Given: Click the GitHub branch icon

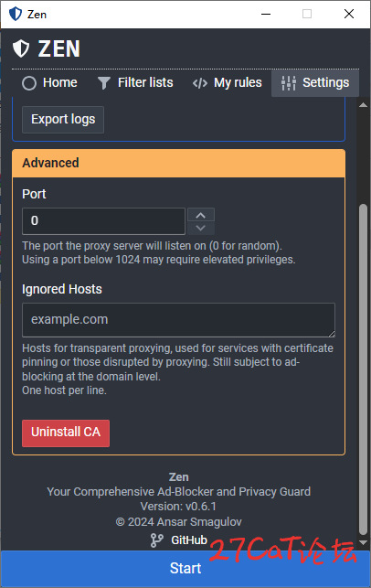Looking at the screenshot, I should click(156, 540).
